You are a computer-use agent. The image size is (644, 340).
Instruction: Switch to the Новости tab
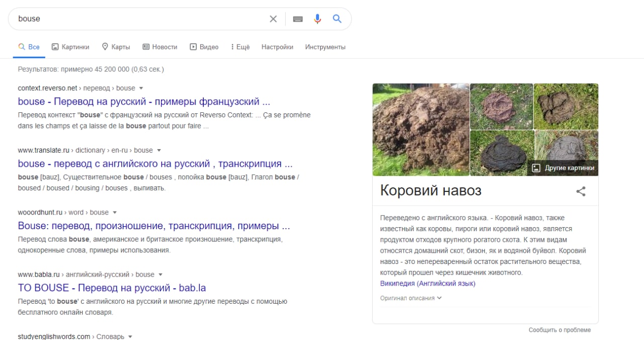click(160, 47)
